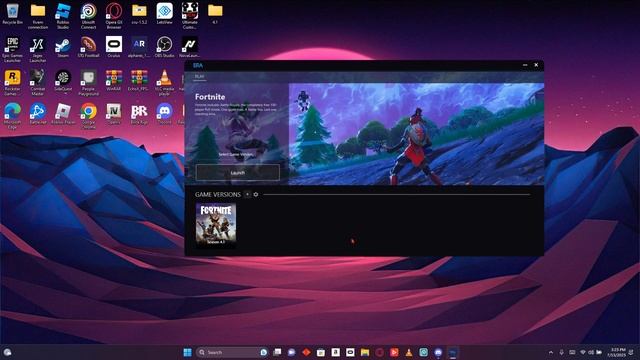Open the Windows Start menu
The image size is (640, 360).
click(187, 352)
